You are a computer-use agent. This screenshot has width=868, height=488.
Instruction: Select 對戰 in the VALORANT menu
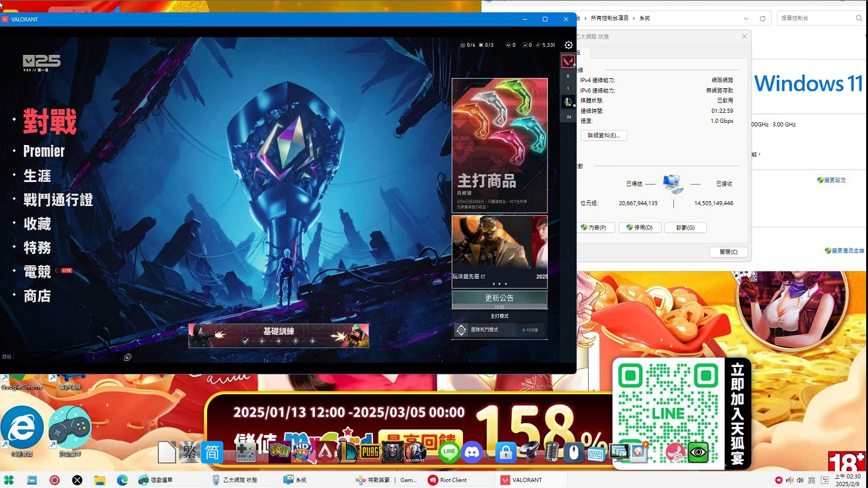pos(50,121)
